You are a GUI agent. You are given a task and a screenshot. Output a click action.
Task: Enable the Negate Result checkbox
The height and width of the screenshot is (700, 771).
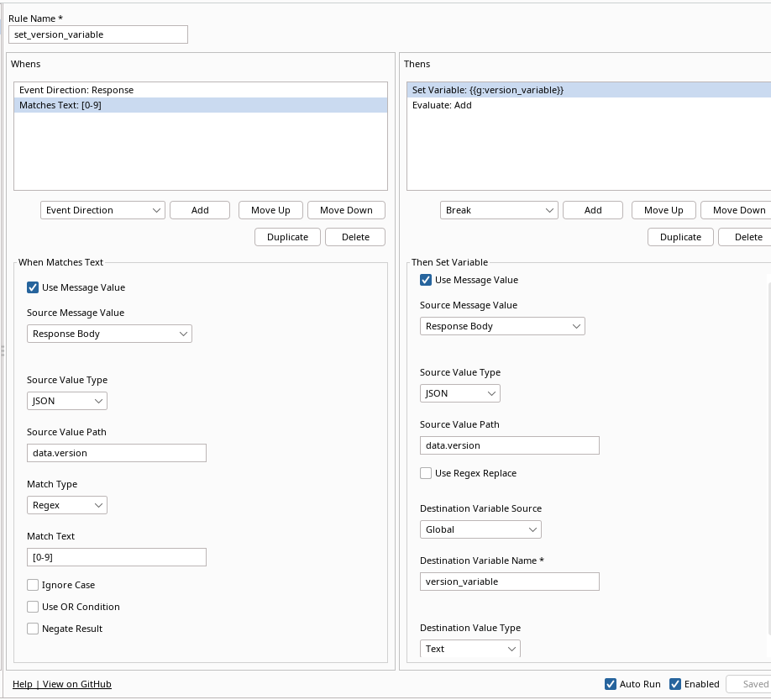coord(33,629)
